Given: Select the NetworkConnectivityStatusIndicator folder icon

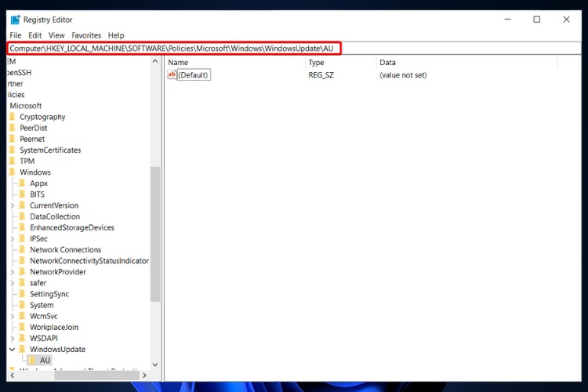Looking at the screenshot, I should [22, 261].
